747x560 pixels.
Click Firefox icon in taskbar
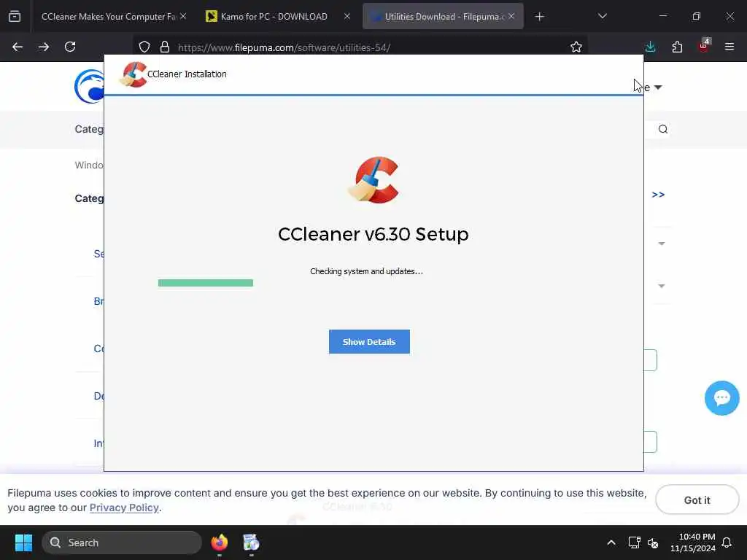[x=220, y=542]
